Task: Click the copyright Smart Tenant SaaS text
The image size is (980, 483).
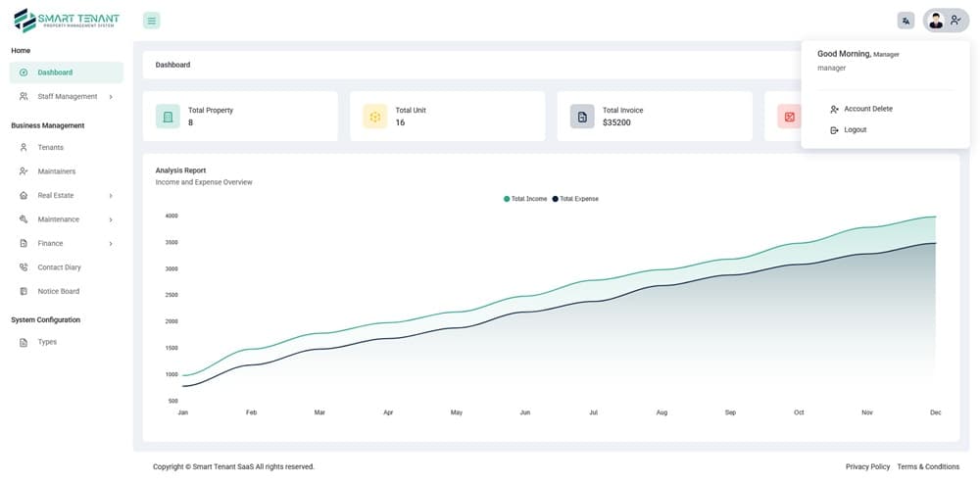Action: click(x=234, y=466)
